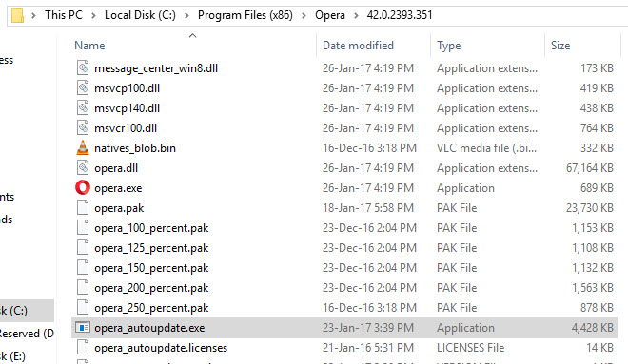Click the 23,730 KB size value
628x364 pixels.
tap(590, 208)
